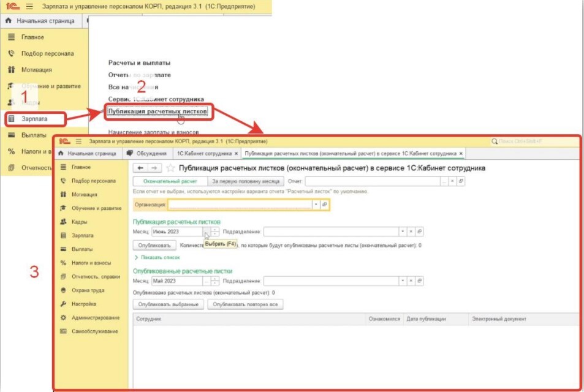Click the Организация input field
Viewport: 584px width, 392px height.
click(x=240, y=205)
